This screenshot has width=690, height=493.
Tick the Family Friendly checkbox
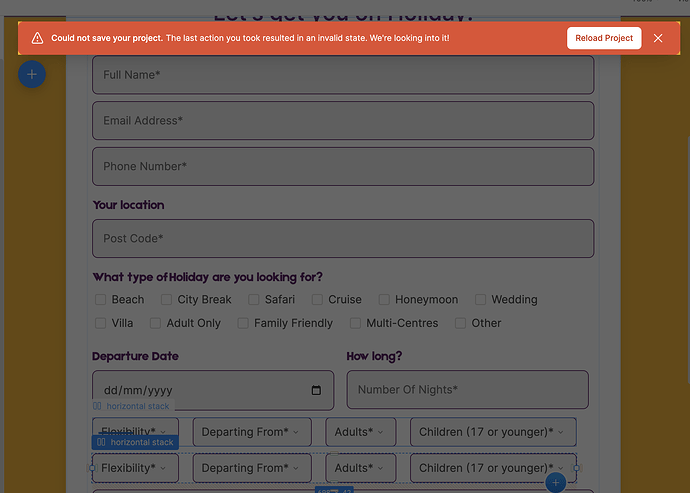coord(243,323)
